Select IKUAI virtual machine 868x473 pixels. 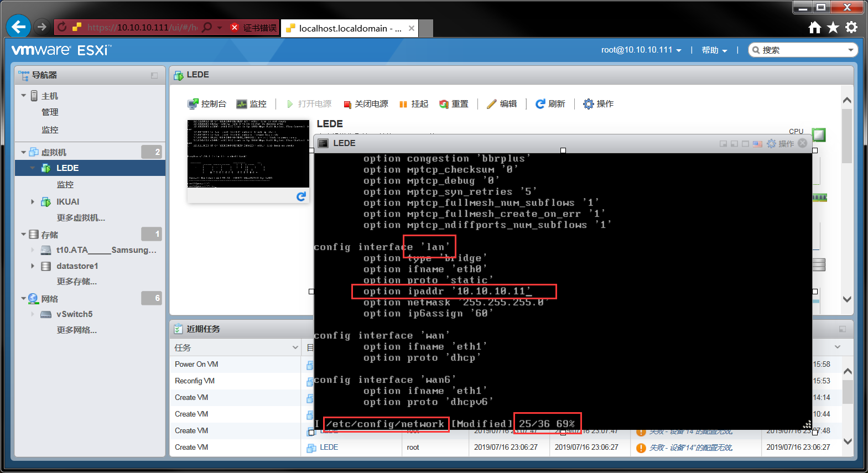[67, 202]
